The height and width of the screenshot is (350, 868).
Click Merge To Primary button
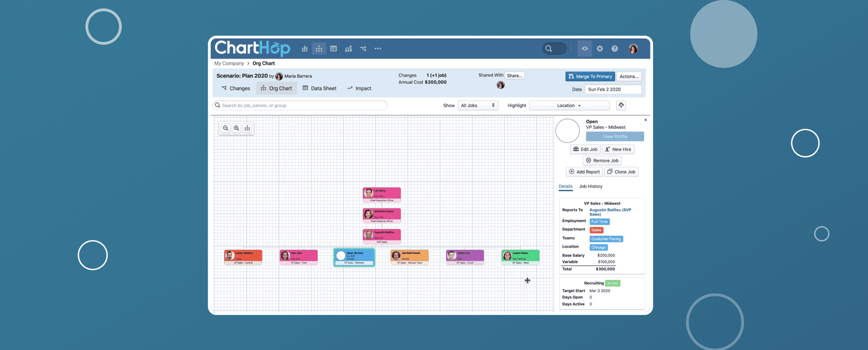(590, 76)
